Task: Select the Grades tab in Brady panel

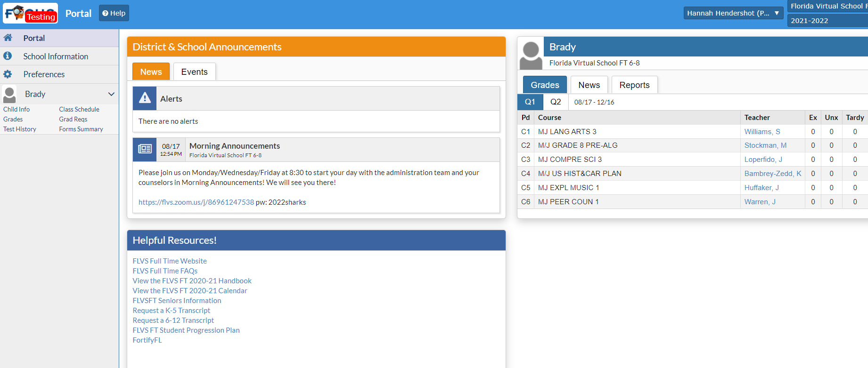Action: 545,85
